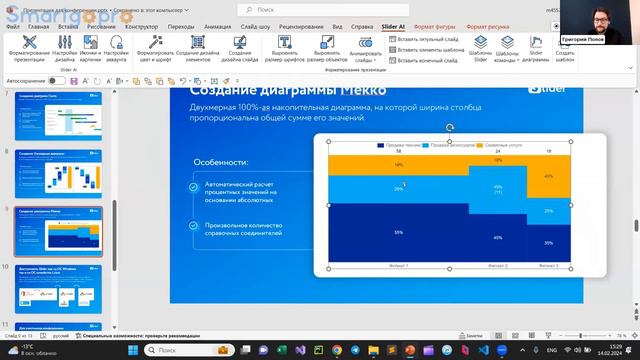The image size is (640, 360).
Task: Customize quick access toolbar dropdown
Action: [x=237, y=81]
